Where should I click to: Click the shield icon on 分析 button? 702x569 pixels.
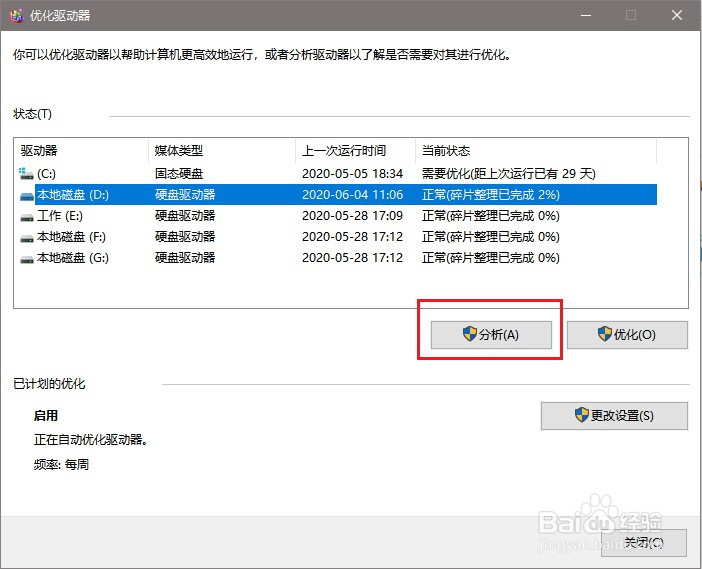(469, 334)
